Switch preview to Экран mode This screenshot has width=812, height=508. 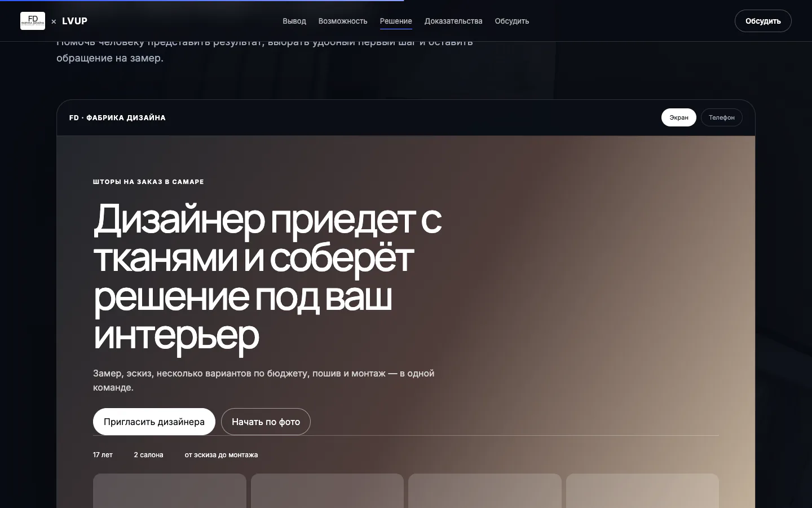(679, 117)
